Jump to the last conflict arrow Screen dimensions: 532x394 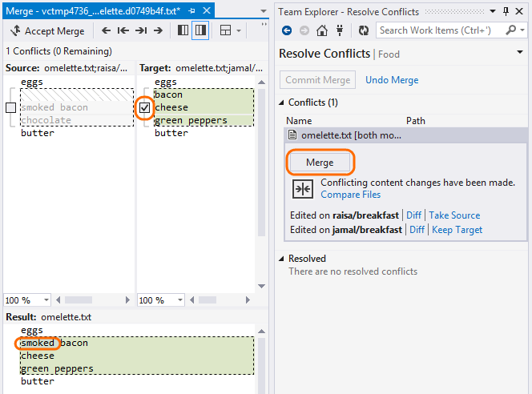pos(141,31)
